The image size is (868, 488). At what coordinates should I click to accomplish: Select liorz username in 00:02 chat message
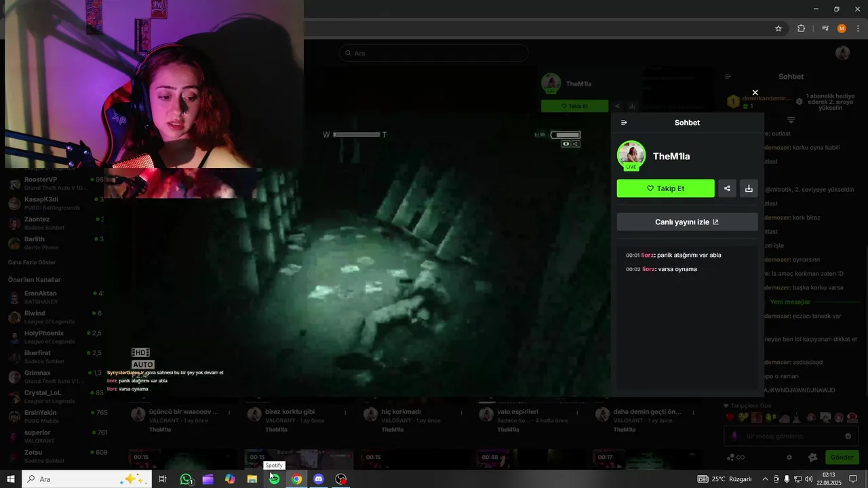[648, 269]
